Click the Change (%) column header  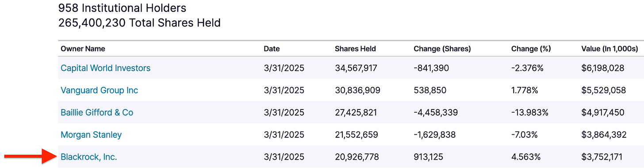(x=531, y=49)
